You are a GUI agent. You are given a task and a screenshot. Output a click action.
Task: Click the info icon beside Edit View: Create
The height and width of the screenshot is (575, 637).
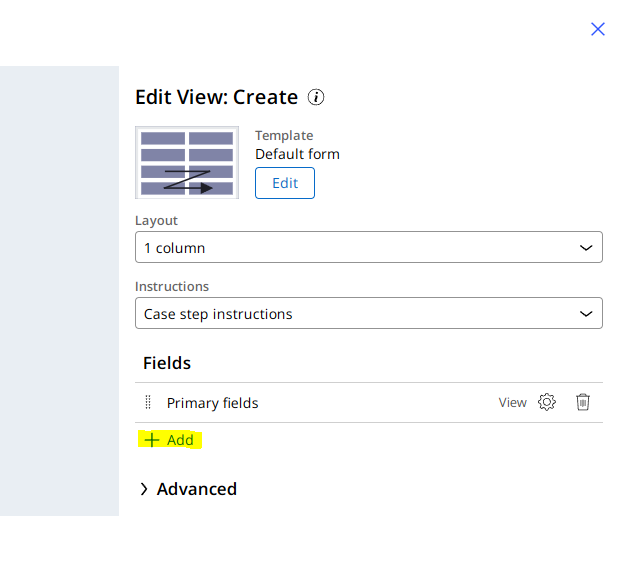(316, 97)
